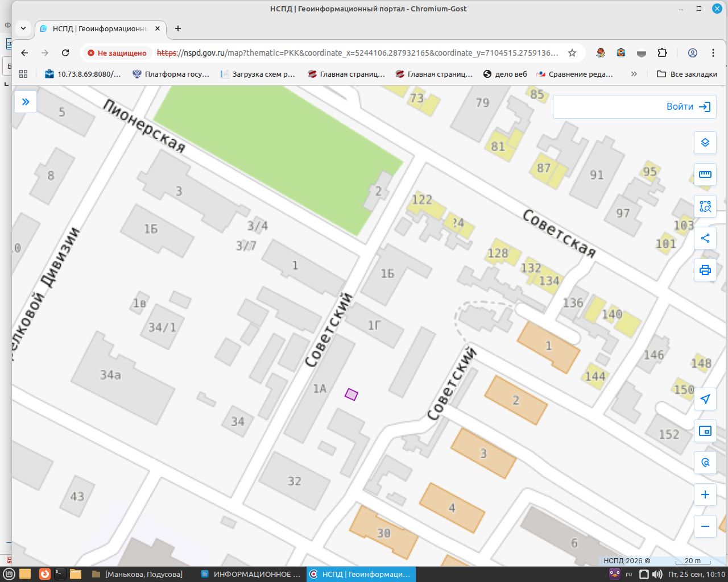Activate the area selection search tool
Screen dimensions: 728x582
pyautogui.click(x=705, y=206)
